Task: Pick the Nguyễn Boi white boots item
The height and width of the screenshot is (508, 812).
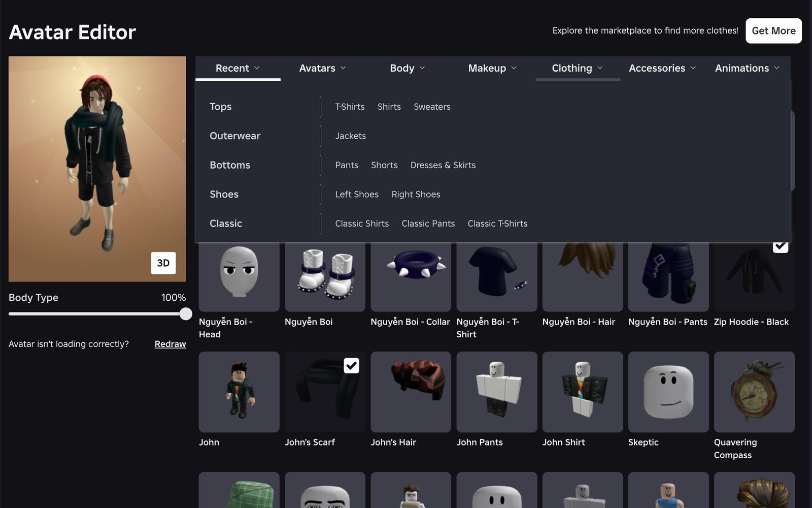Action: [x=325, y=277]
